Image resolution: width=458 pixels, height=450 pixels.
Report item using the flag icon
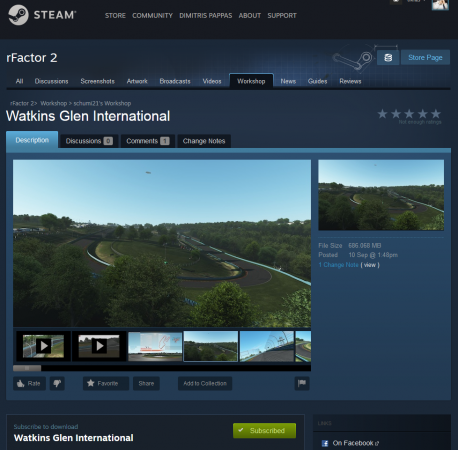[x=302, y=383]
